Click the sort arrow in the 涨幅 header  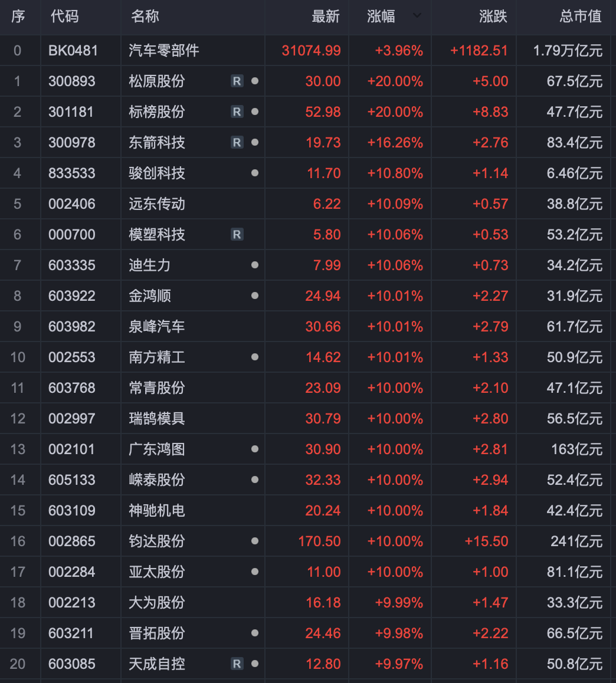417,15
